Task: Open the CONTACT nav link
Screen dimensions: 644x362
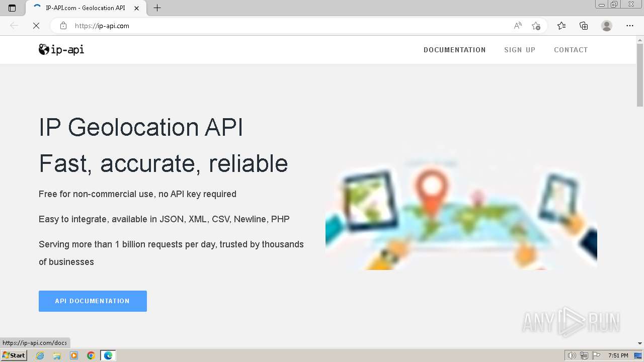Action: 571,50
